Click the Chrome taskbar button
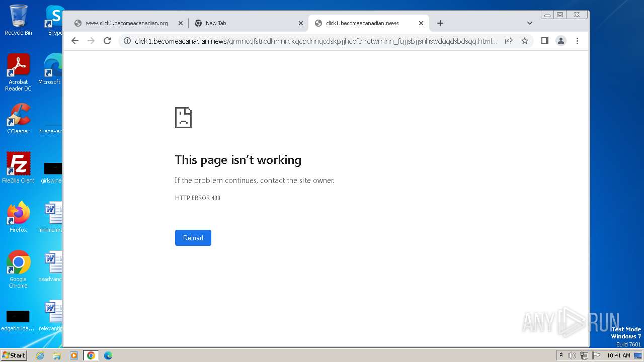 pyautogui.click(x=91, y=355)
